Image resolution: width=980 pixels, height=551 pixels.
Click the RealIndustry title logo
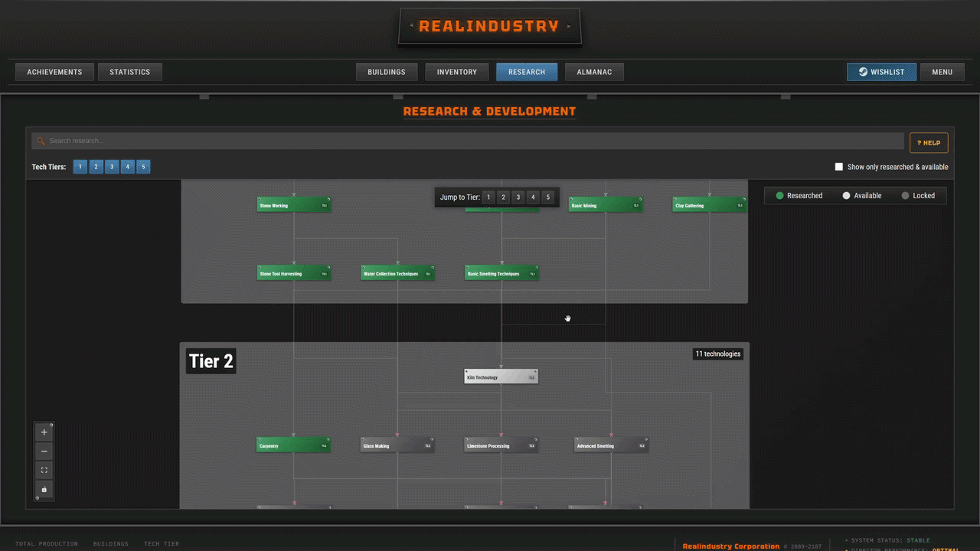coord(489,27)
